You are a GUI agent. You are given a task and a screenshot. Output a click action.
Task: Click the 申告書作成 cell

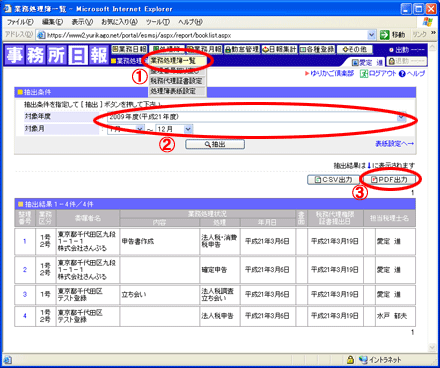click(160, 242)
